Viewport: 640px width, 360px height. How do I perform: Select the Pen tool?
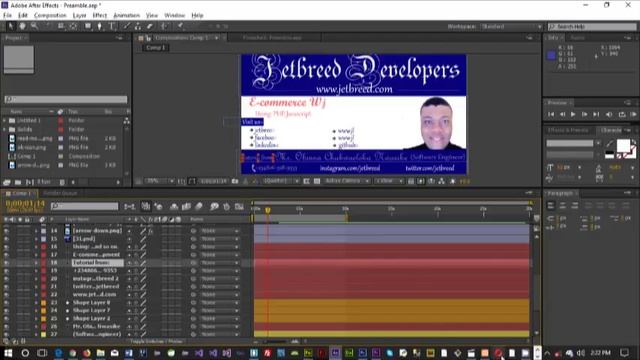(x=99, y=26)
